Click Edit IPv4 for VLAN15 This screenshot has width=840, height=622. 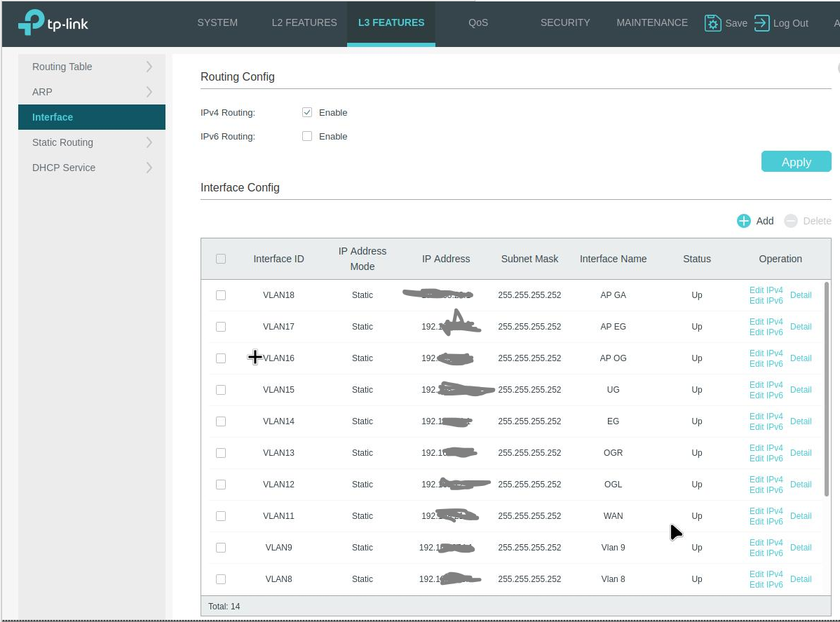[766, 385]
